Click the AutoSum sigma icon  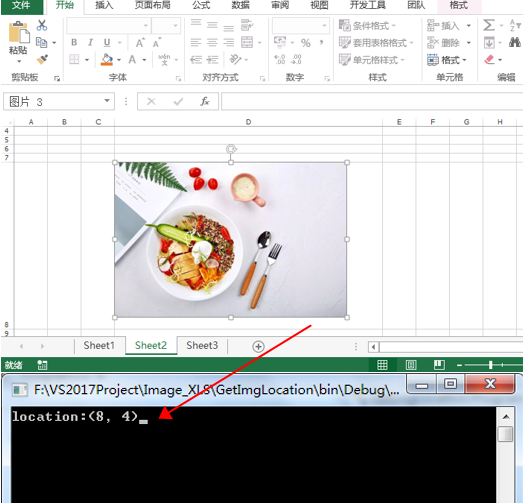click(x=489, y=25)
